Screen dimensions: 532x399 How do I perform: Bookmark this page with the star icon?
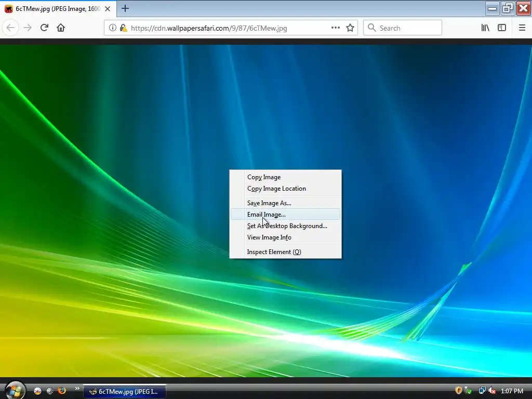pyautogui.click(x=350, y=28)
